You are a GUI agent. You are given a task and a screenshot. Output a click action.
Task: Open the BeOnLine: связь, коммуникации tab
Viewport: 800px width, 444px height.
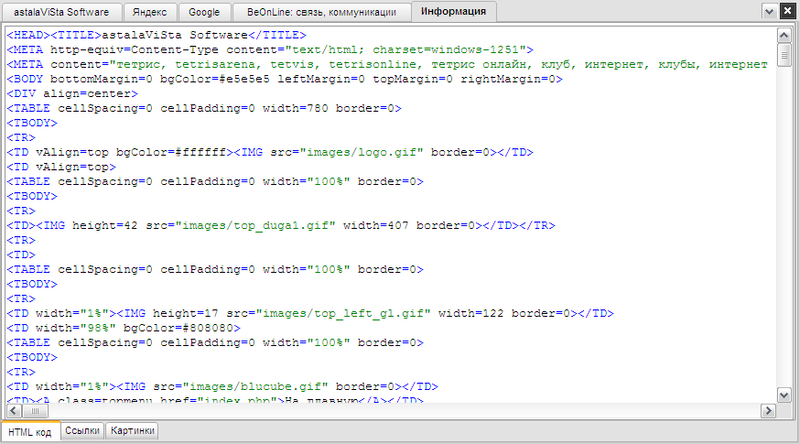click(x=321, y=12)
